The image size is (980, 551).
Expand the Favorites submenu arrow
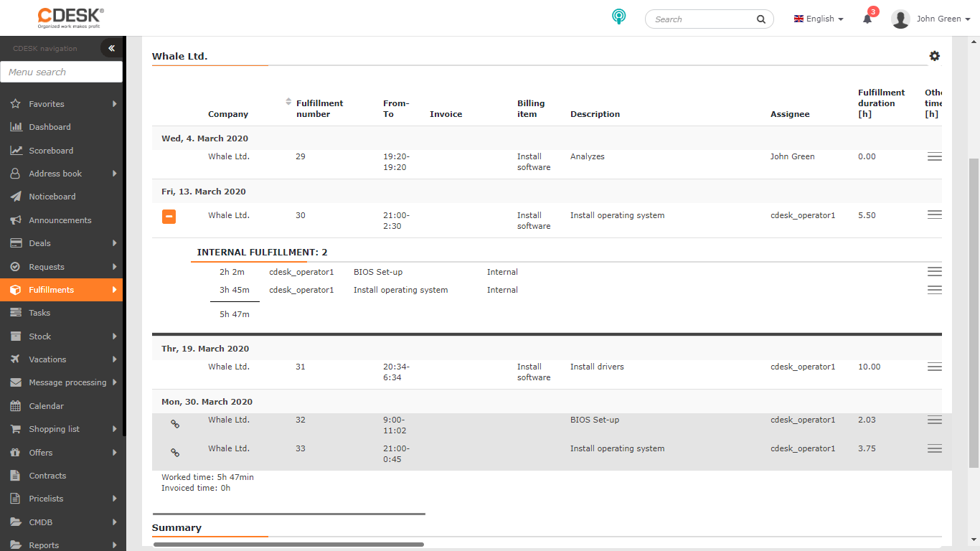(115, 104)
